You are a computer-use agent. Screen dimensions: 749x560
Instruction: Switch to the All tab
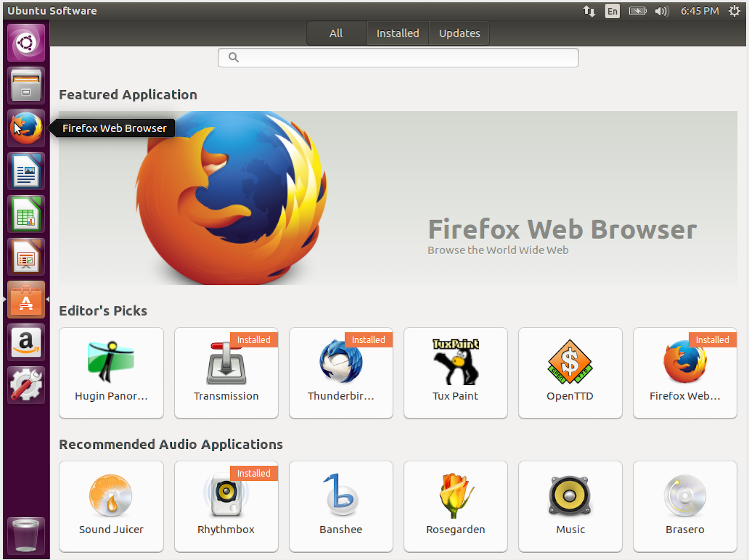337,33
